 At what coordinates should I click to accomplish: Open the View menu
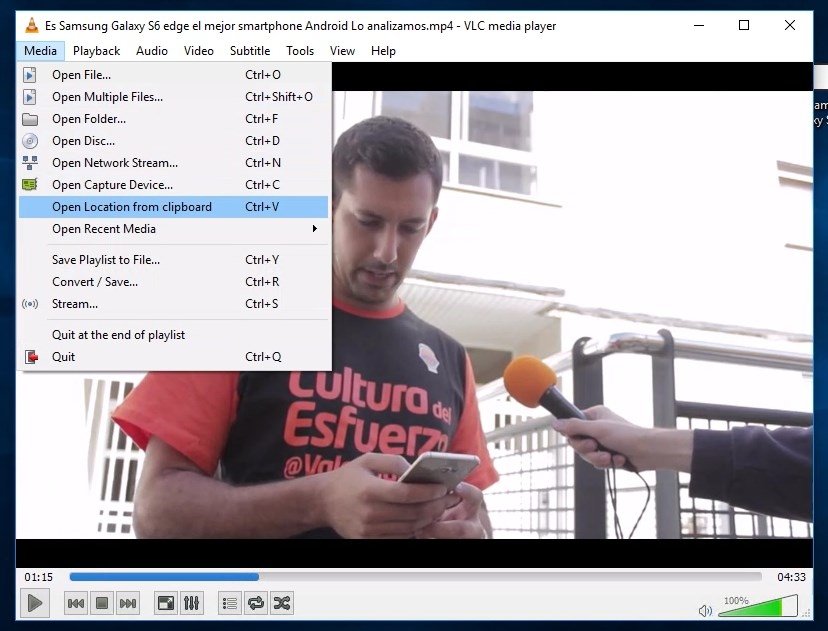pyautogui.click(x=342, y=51)
